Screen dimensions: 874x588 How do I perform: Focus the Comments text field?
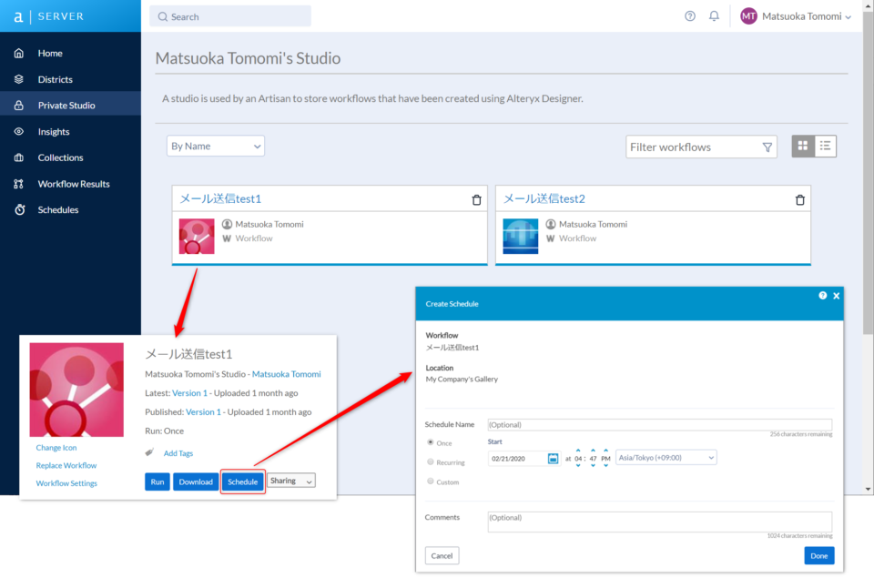pyautogui.click(x=660, y=522)
